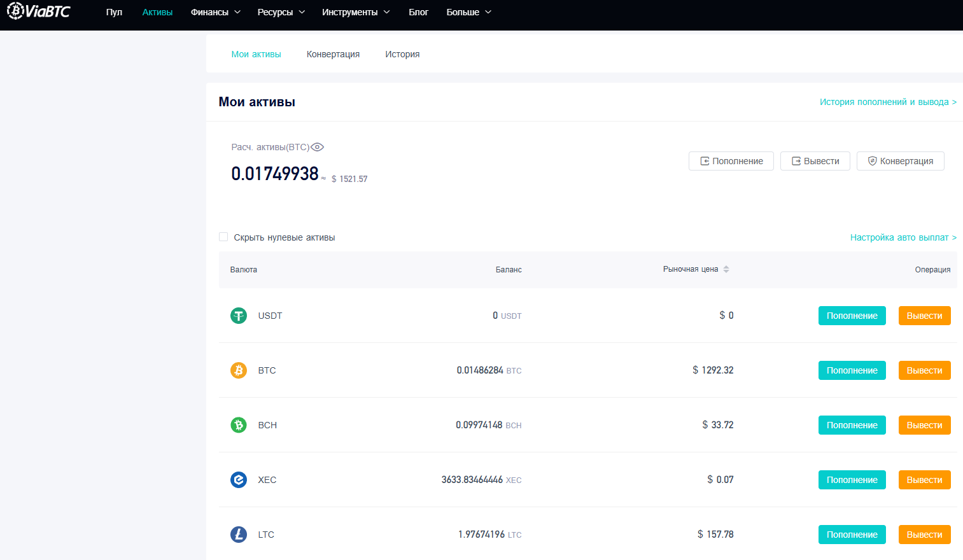Switch to the Конвертация tab
Image resolution: width=963 pixels, height=560 pixels.
click(333, 54)
